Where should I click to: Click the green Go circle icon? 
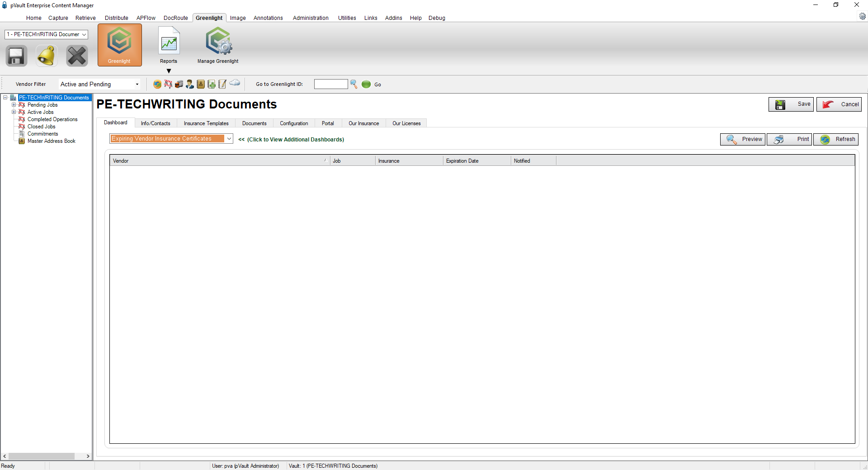tap(366, 84)
